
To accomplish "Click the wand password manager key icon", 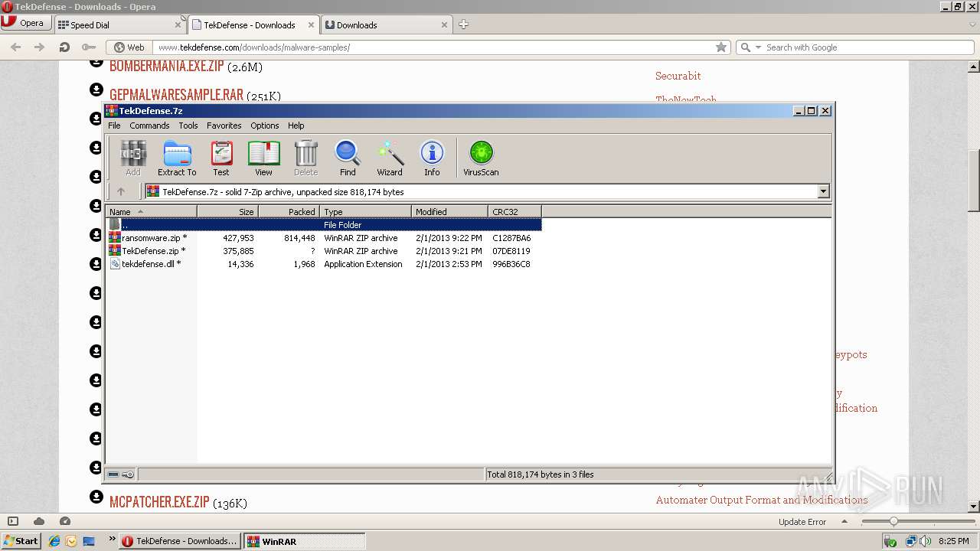I will [x=89, y=47].
